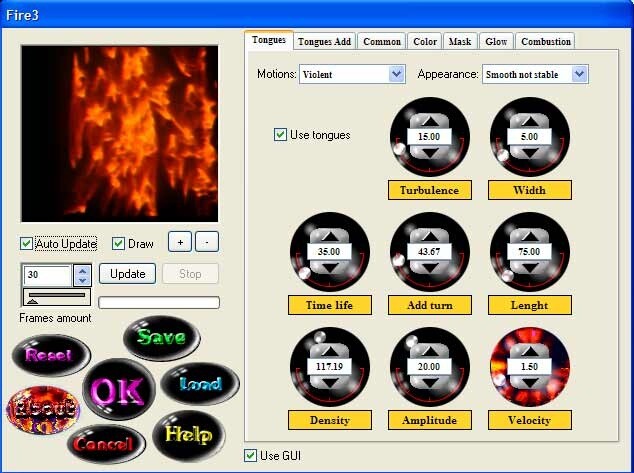Viewport: 634px width, 473px height.
Task: Click the green Save button
Action: pos(162,338)
